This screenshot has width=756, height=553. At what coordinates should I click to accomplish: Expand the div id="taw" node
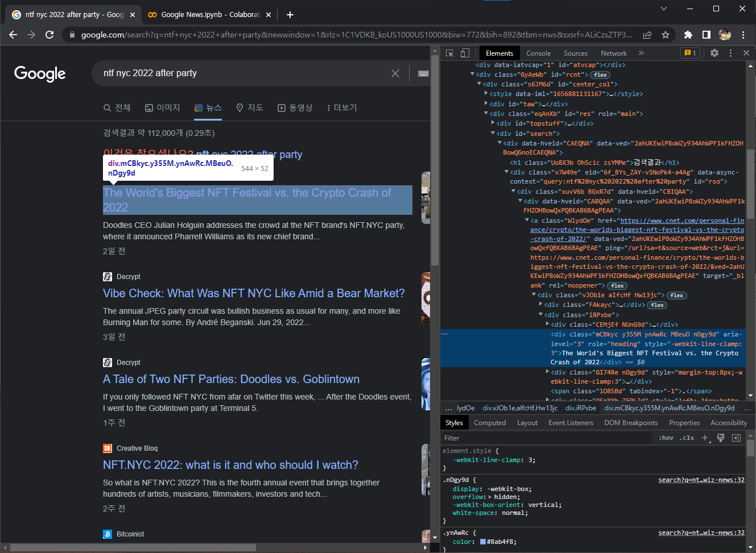pos(486,103)
